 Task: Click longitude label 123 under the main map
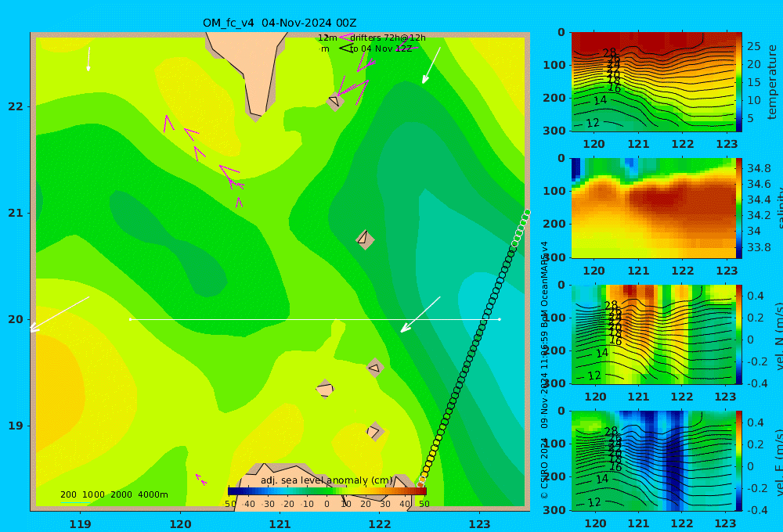tap(479, 524)
